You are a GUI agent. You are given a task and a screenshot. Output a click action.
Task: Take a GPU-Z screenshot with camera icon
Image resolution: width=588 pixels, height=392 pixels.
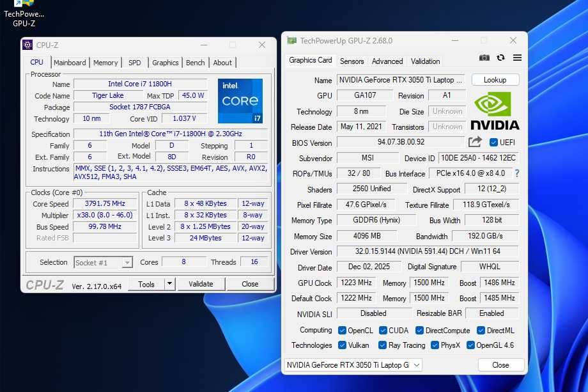tap(484, 58)
